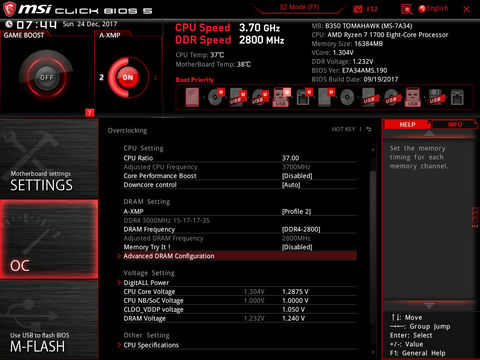Select the UEFI network boot device icon
The width and height of the screenshot is (480, 360).
pos(304,97)
